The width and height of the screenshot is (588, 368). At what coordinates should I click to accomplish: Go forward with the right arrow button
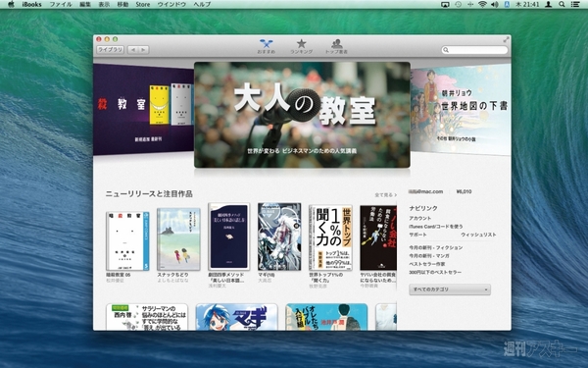click(144, 50)
